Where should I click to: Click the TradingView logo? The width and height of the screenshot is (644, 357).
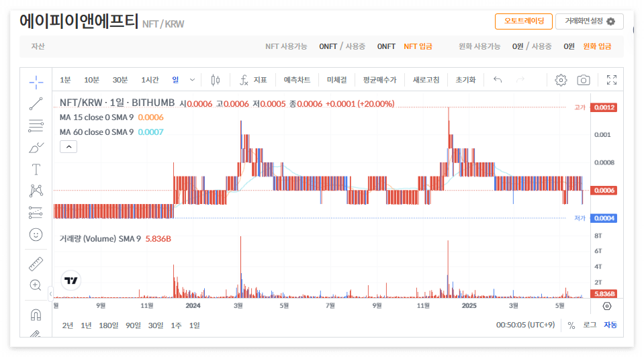[71, 280]
